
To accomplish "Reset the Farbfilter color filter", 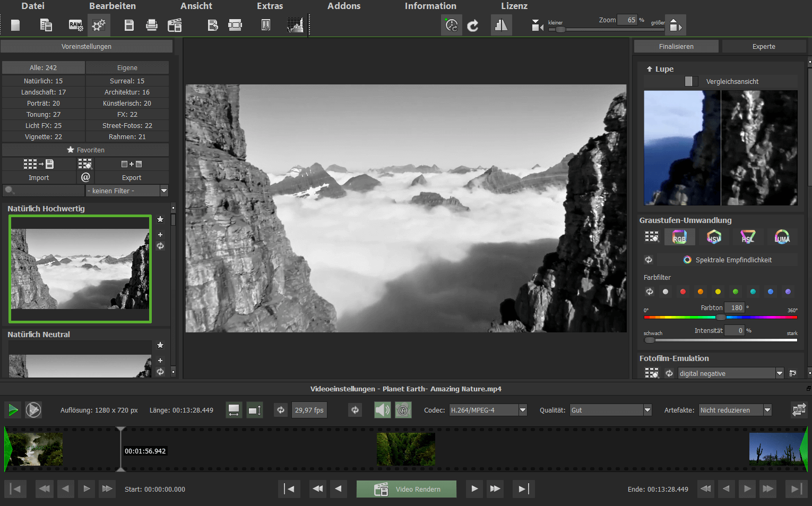I will tap(650, 291).
